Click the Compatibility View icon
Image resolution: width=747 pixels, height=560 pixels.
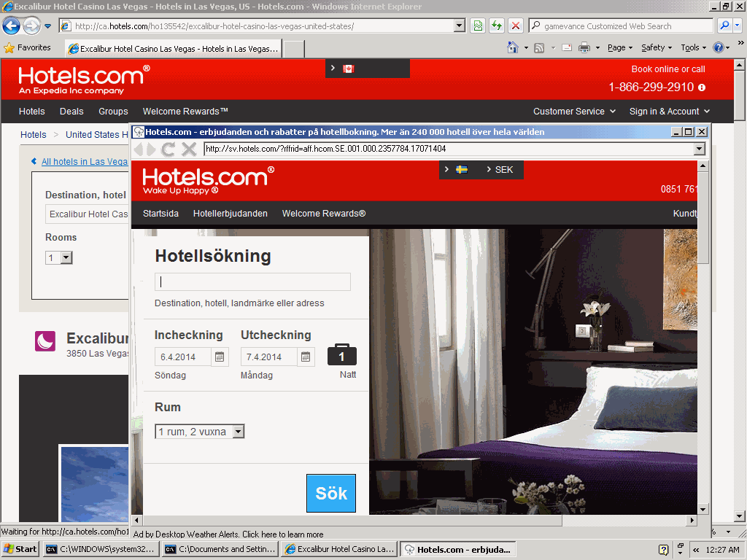coord(478,26)
